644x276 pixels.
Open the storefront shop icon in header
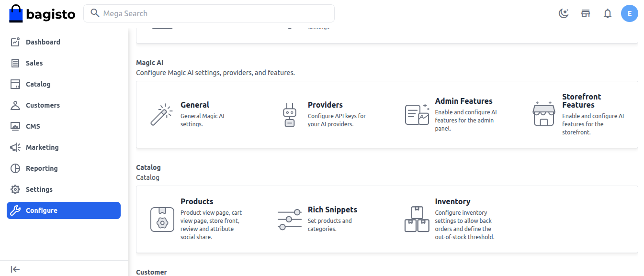point(586,13)
